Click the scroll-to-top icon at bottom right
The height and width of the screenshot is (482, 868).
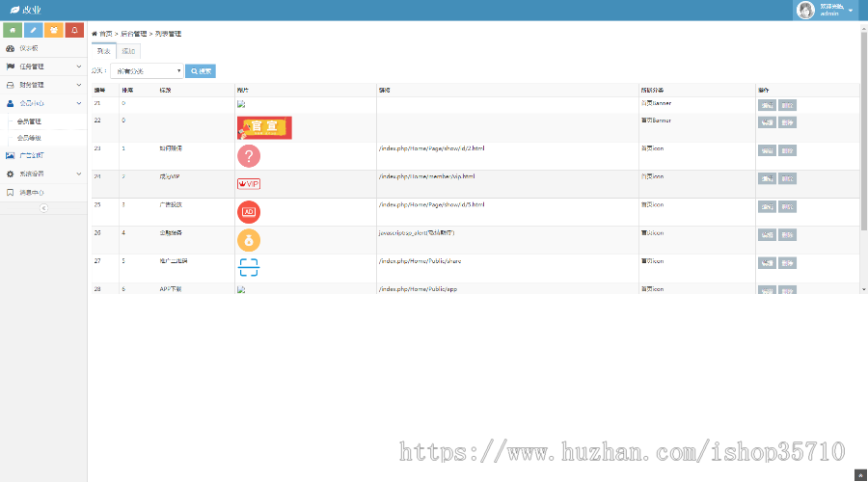point(860,475)
